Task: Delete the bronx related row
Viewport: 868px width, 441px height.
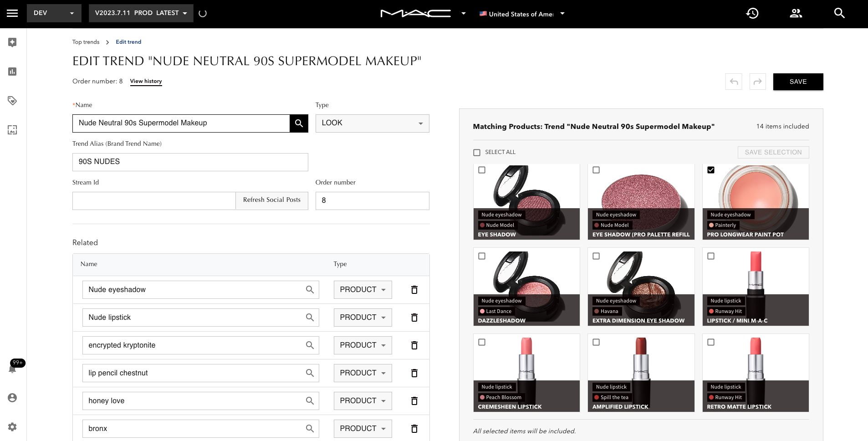Action: [x=414, y=429]
